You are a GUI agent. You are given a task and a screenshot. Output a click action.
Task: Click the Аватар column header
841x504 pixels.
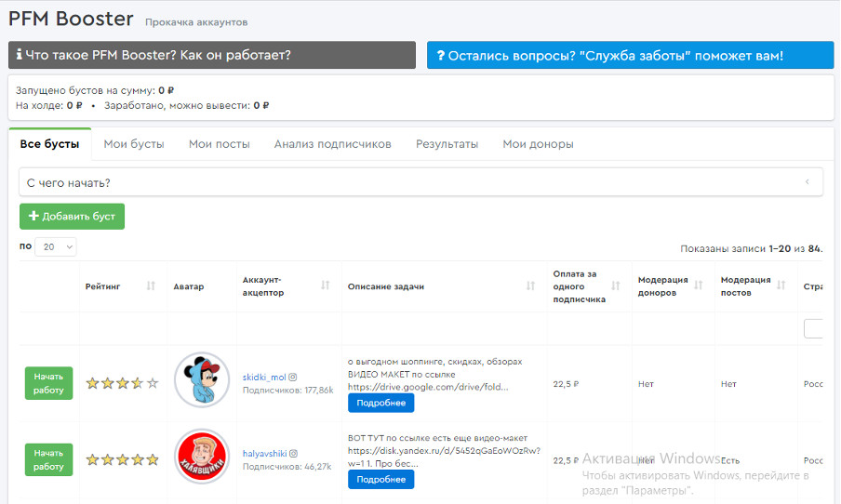(189, 286)
